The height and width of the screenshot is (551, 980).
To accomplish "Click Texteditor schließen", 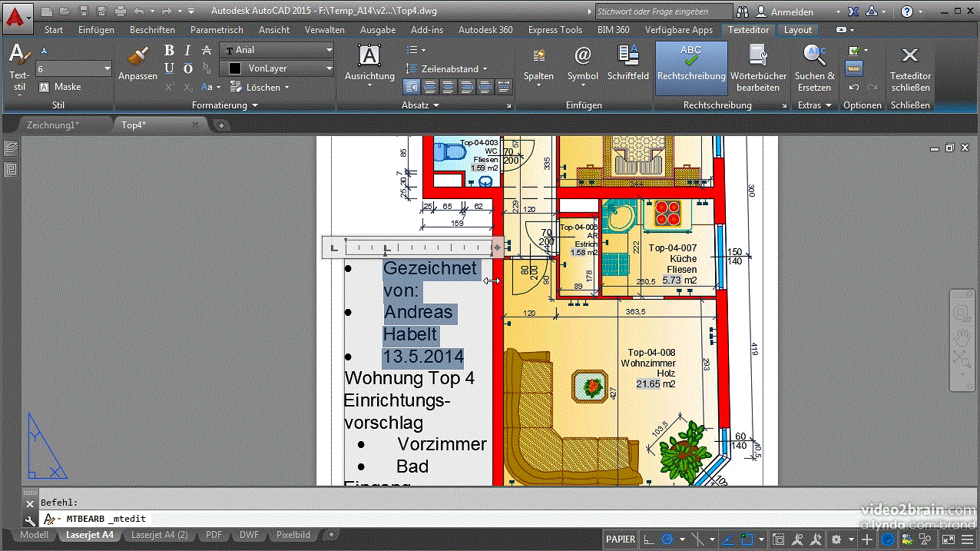I will [910, 68].
